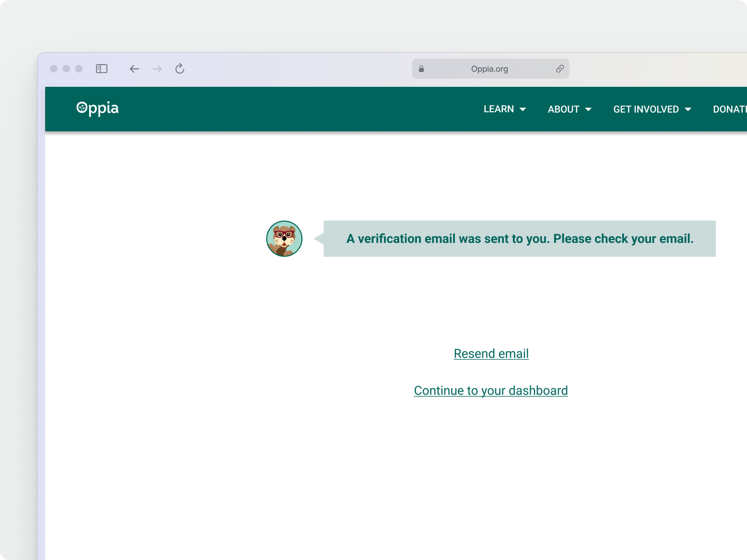Click the DONATE navigation item
Screen dimensions: 747x560
[x=729, y=109]
